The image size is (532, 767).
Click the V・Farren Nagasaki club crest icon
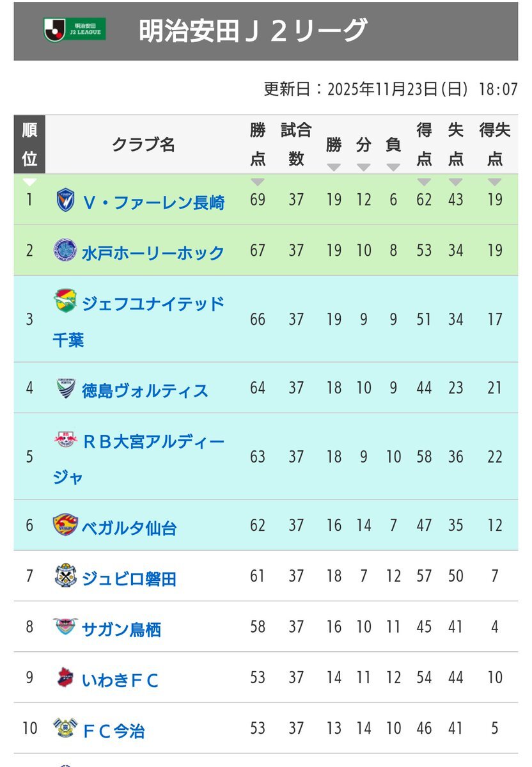coord(65,200)
